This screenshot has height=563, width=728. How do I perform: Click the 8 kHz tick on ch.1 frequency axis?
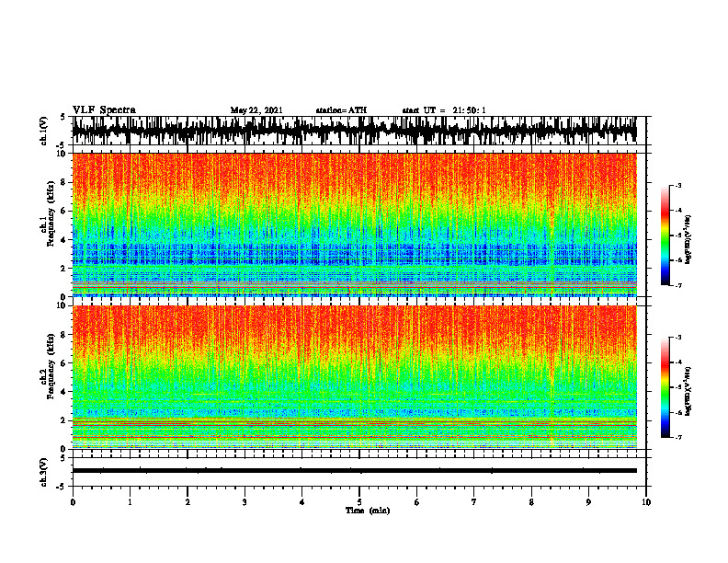pyautogui.click(x=64, y=182)
